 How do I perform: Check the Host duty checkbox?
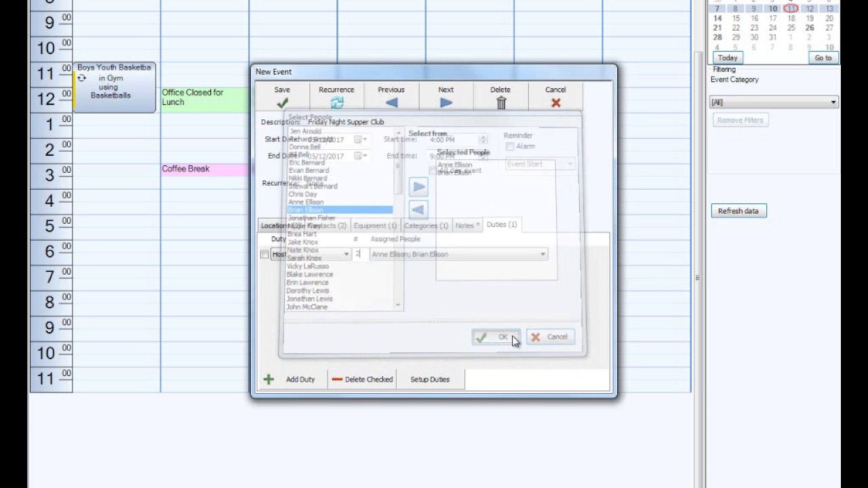pos(264,253)
